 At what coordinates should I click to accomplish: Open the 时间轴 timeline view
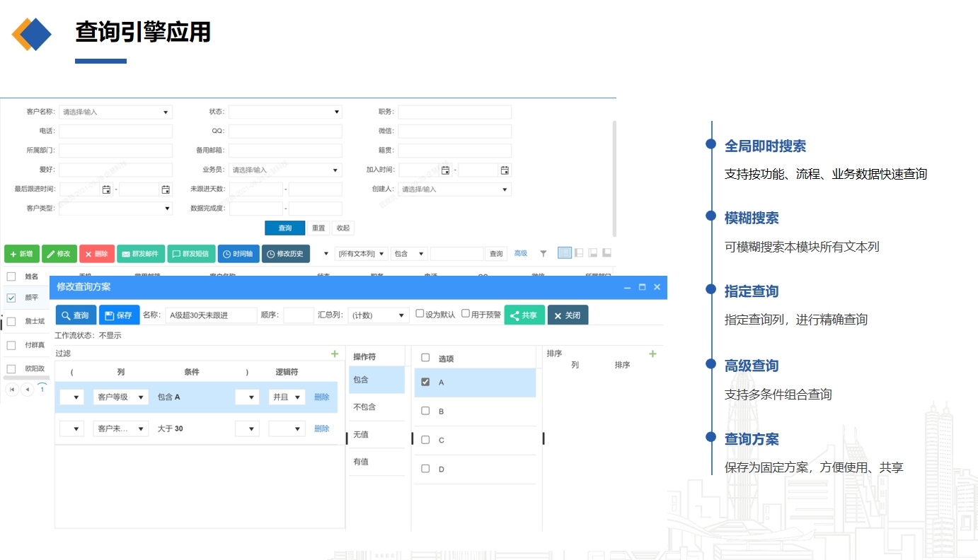point(238,254)
